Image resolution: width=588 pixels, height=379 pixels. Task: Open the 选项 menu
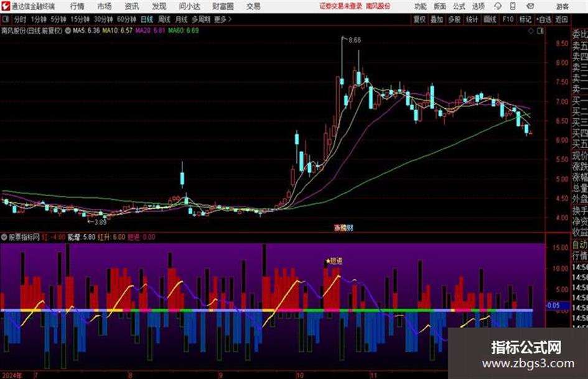[478, 6]
